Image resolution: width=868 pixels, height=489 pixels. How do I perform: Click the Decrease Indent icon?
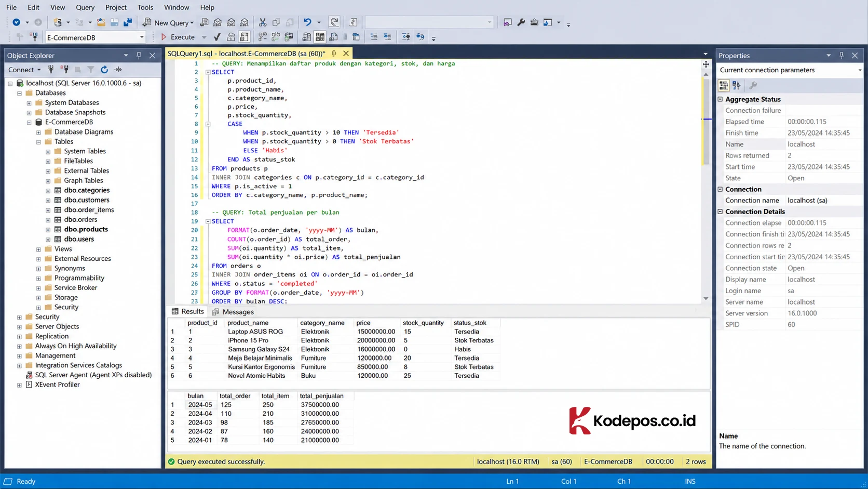click(x=374, y=37)
